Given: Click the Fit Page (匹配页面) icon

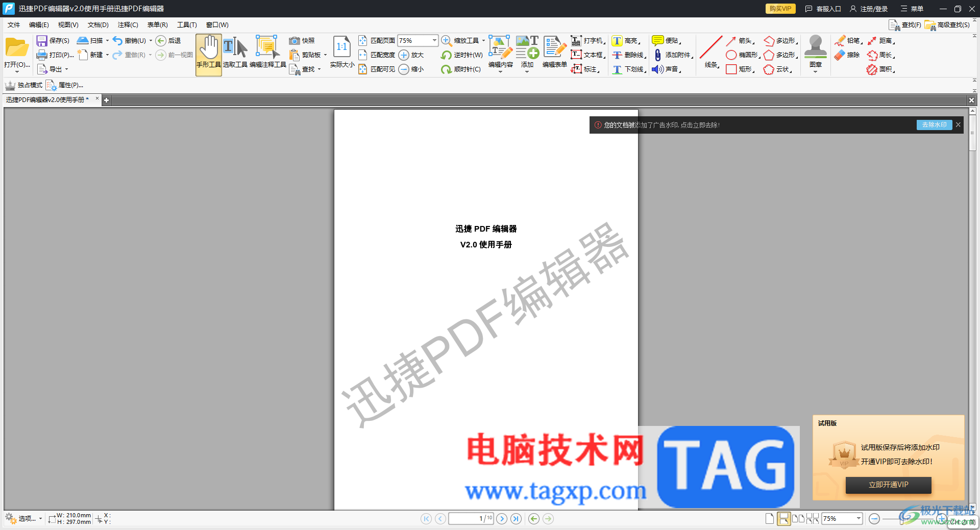Looking at the screenshot, I should [x=362, y=41].
